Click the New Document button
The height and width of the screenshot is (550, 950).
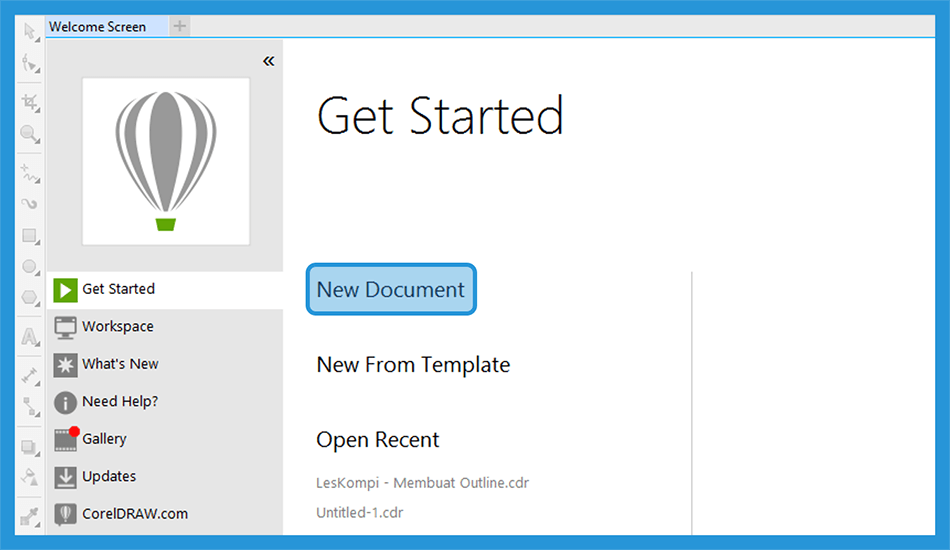click(391, 290)
